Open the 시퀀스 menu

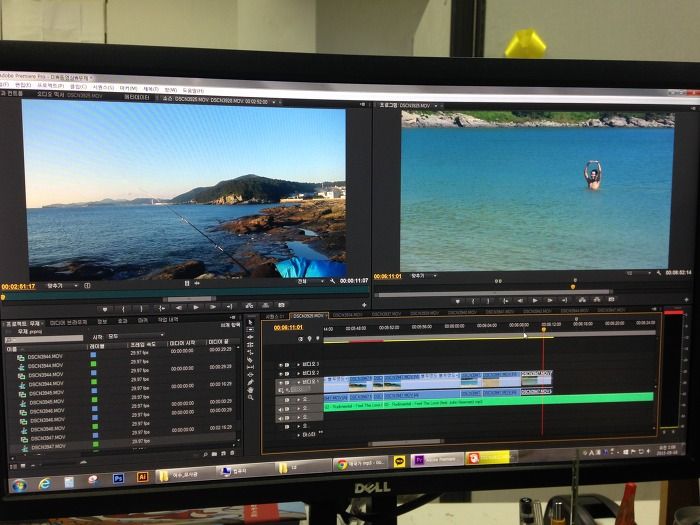(104, 86)
